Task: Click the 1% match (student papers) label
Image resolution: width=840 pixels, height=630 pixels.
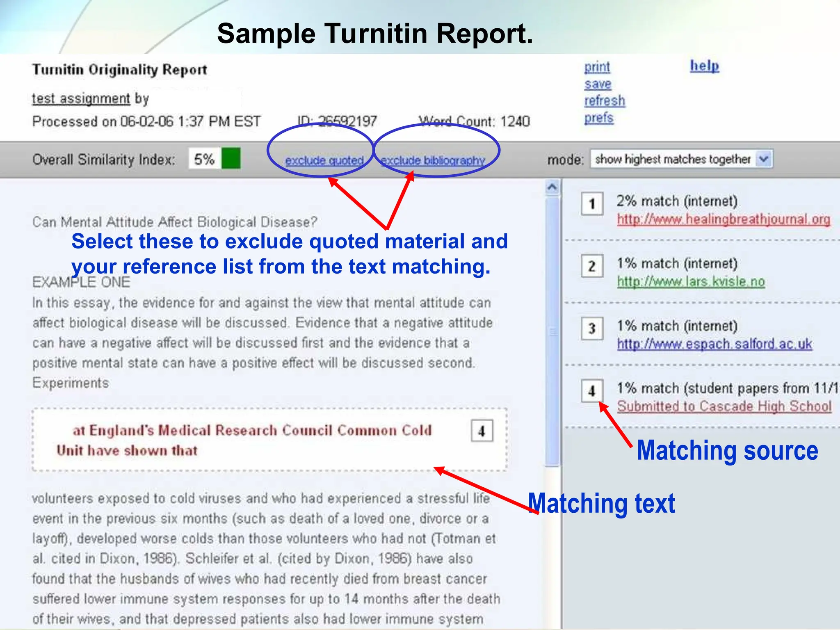Action: 728,388
